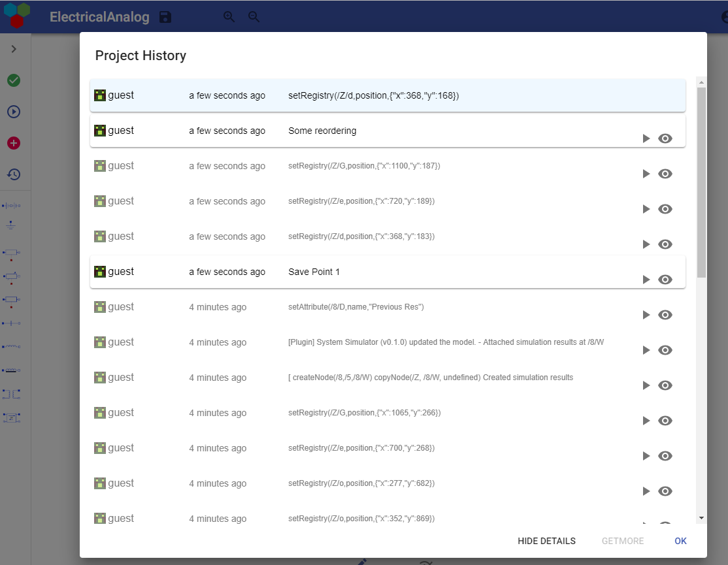
Task: Play arrow for createNode simulation results row
Action: tap(646, 385)
